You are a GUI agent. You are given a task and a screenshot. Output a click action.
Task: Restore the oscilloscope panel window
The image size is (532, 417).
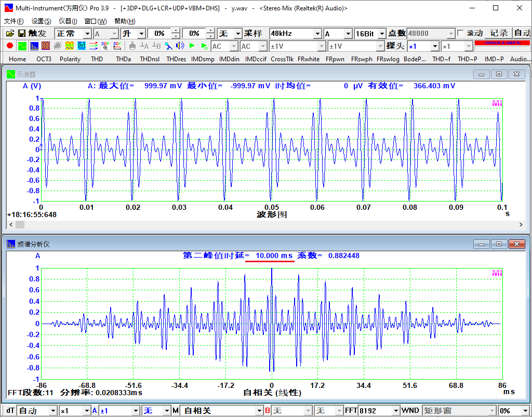point(499,74)
